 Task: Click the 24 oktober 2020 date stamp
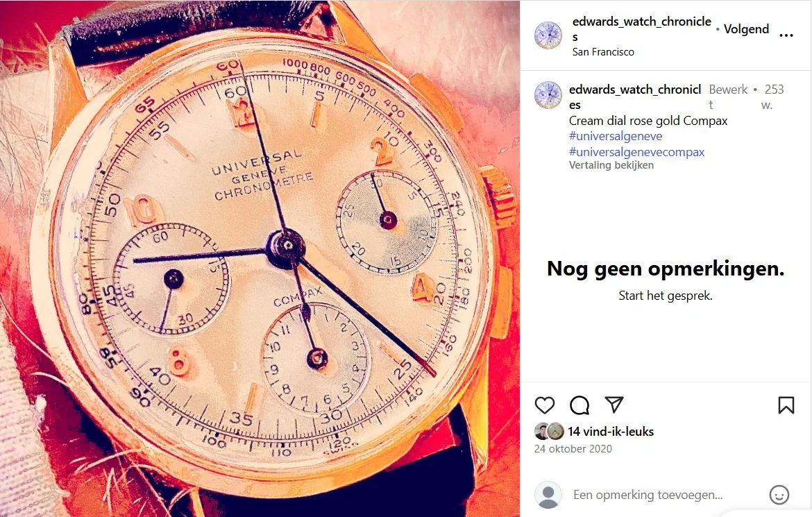[x=573, y=448]
